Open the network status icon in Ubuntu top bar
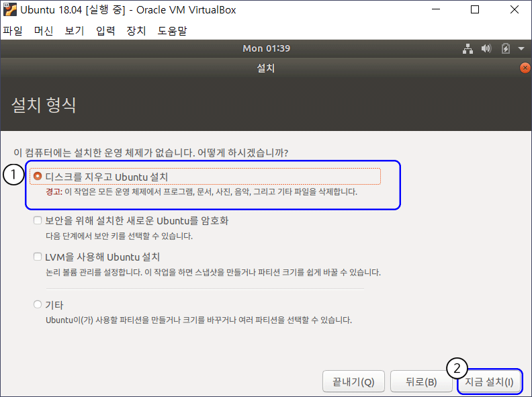Screen dimensions: 532x397 [468, 48]
